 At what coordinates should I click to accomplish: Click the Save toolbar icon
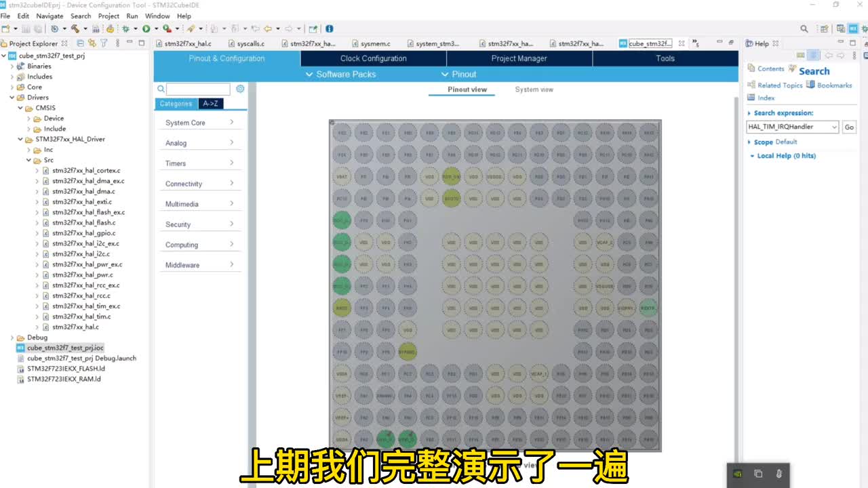pyautogui.click(x=25, y=28)
